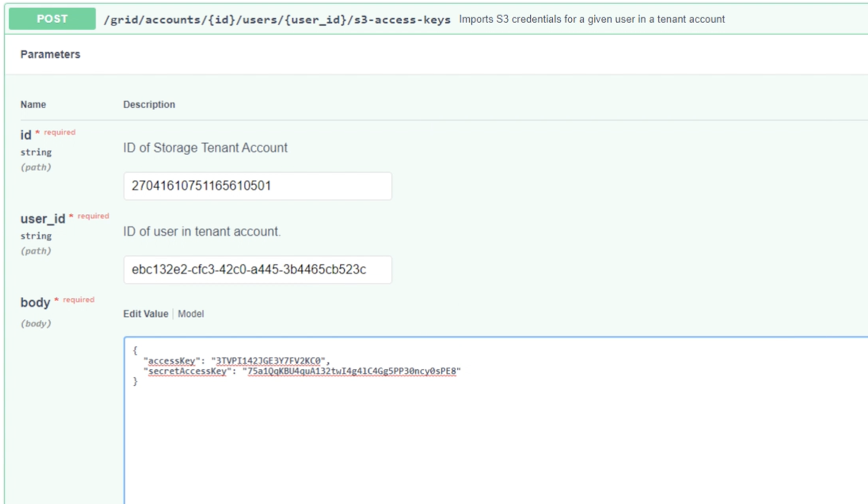Image resolution: width=868 pixels, height=504 pixels.
Task: Click the "Imports S3 credentials" summary text
Action: [591, 19]
